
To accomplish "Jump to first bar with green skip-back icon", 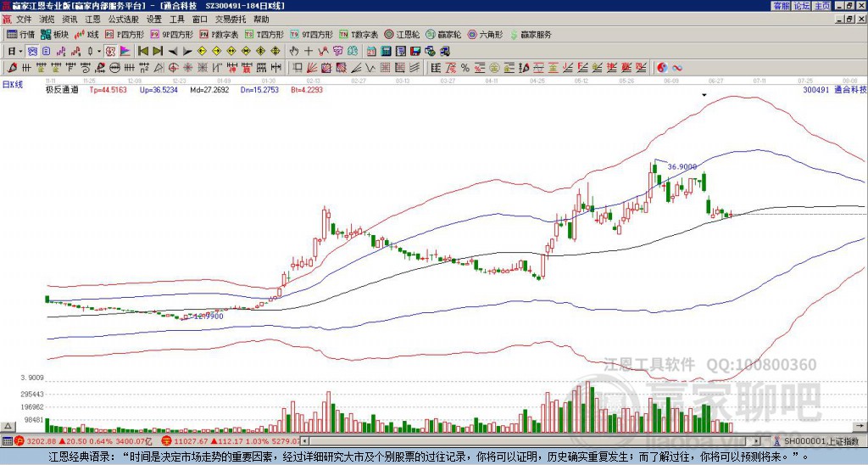I will pos(142,52).
